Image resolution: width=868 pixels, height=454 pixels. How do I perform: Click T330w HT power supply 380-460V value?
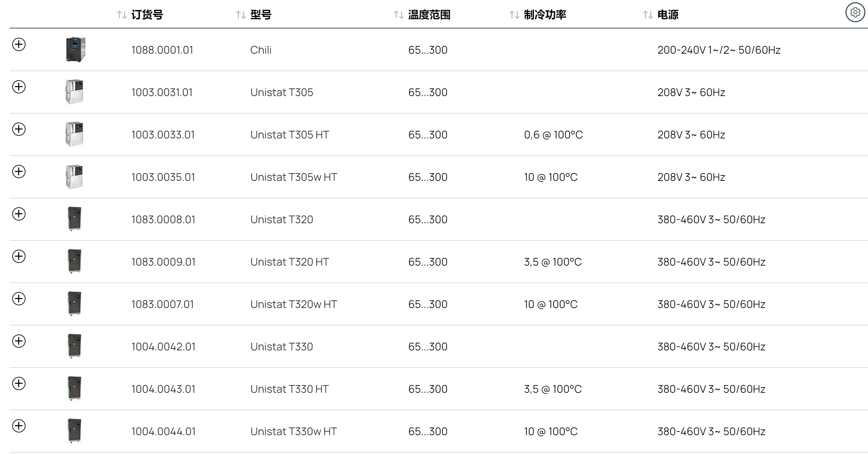pyautogui.click(x=711, y=432)
